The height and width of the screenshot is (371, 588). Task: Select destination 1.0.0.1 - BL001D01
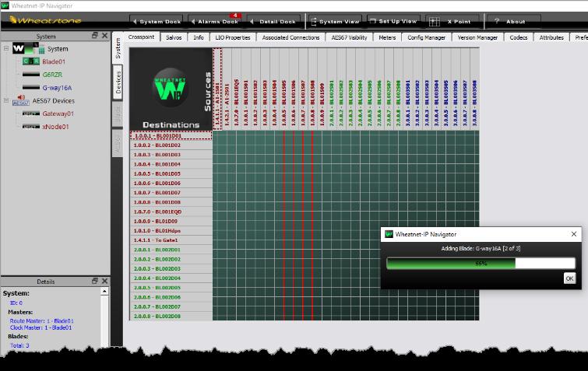tap(171, 135)
